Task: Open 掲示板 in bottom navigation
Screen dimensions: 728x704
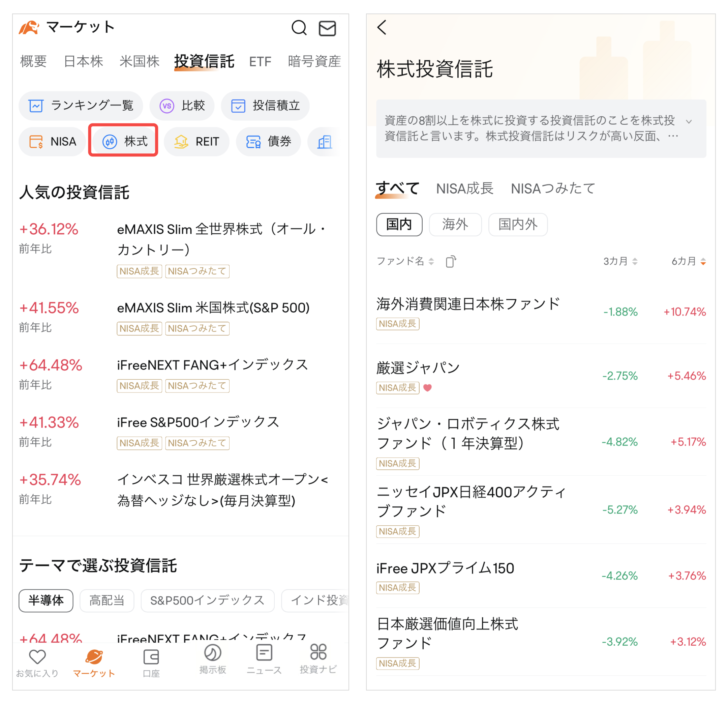Action: click(x=212, y=660)
